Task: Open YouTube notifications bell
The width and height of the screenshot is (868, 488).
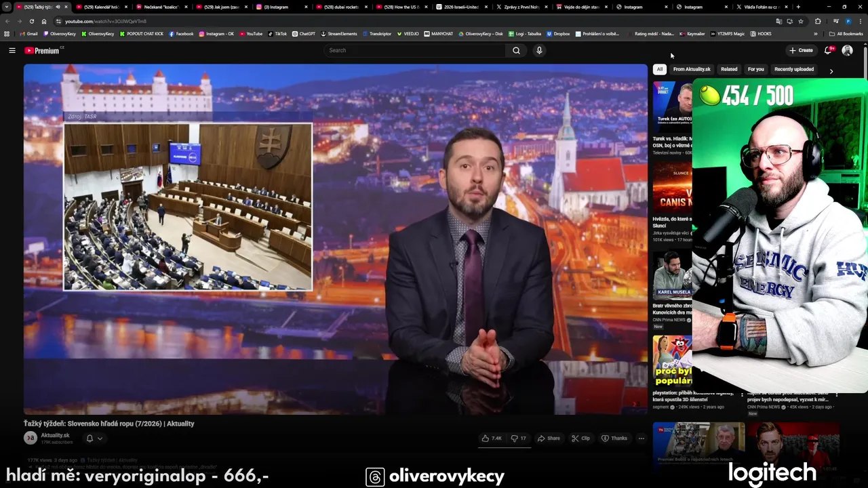Action: click(x=828, y=50)
